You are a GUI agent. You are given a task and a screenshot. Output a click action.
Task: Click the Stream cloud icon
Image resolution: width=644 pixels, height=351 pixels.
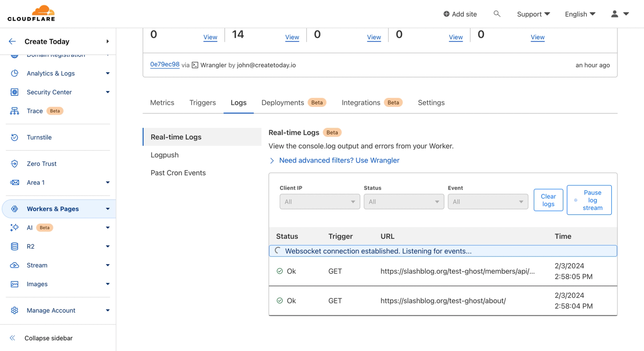[x=14, y=265]
